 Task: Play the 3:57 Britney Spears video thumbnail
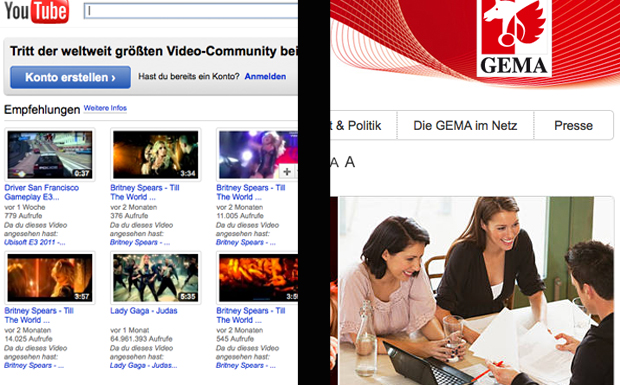(50, 277)
